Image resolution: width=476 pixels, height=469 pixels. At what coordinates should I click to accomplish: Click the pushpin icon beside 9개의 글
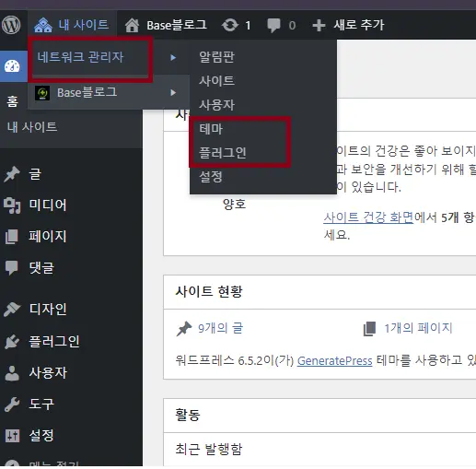[x=184, y=329]
